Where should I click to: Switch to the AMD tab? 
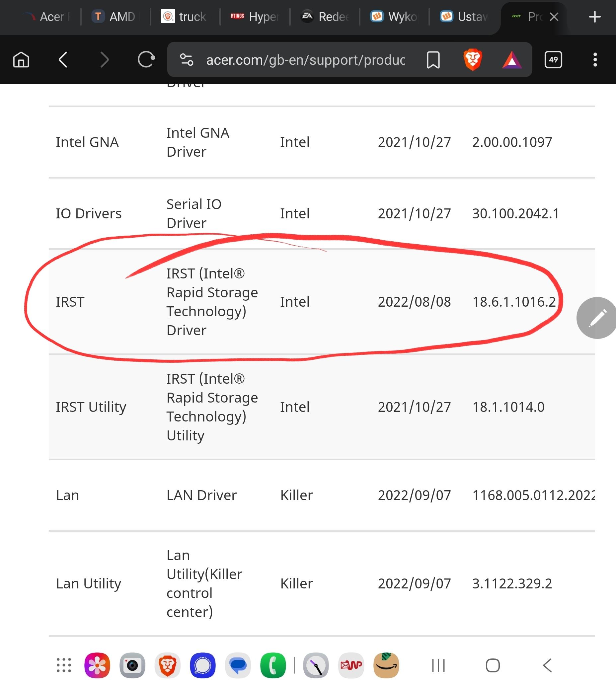[x=115, y=17]
